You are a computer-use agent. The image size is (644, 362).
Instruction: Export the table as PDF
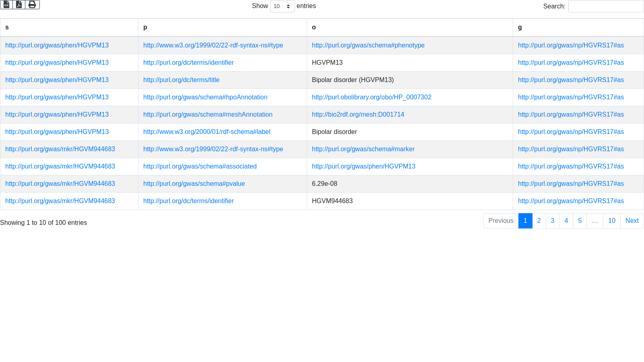pyautogui.click(x=19, y=4)
